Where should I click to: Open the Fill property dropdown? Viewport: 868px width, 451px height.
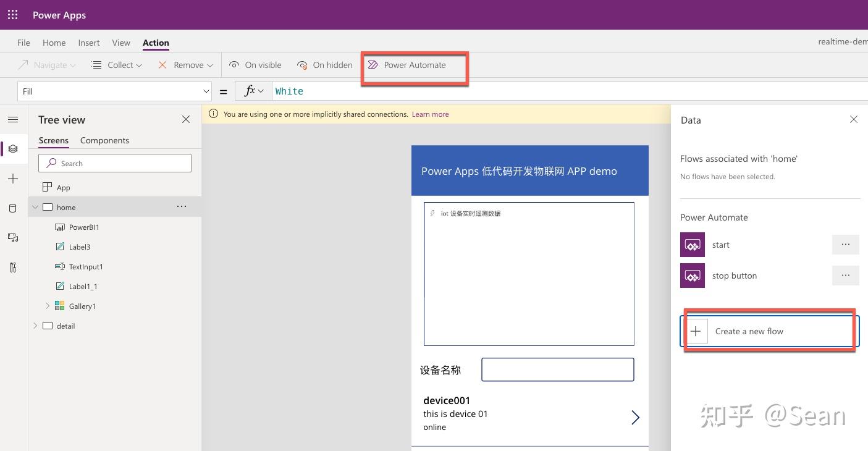[x=206, y=91]
